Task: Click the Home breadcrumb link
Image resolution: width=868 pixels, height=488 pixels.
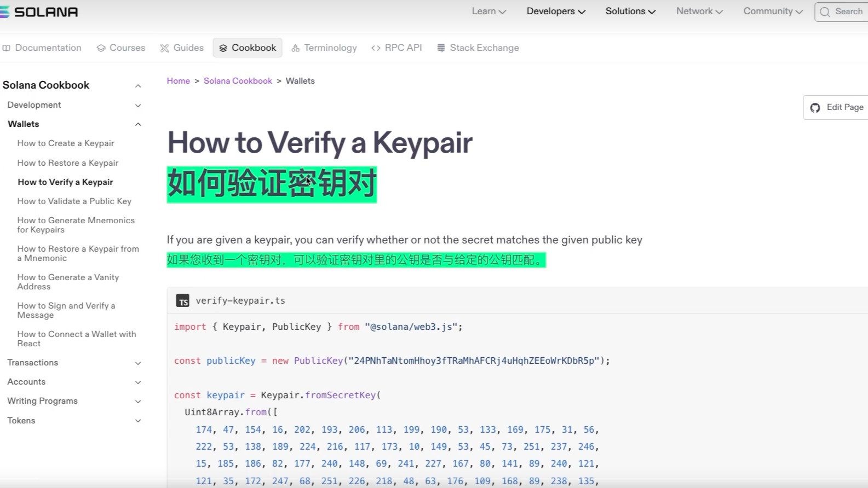Action: [179, 81]
